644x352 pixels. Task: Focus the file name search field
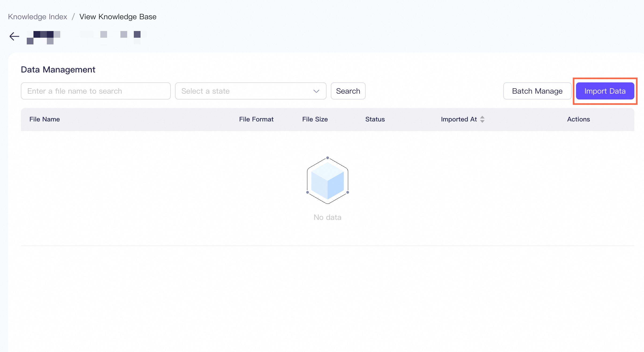click(96, 91)
